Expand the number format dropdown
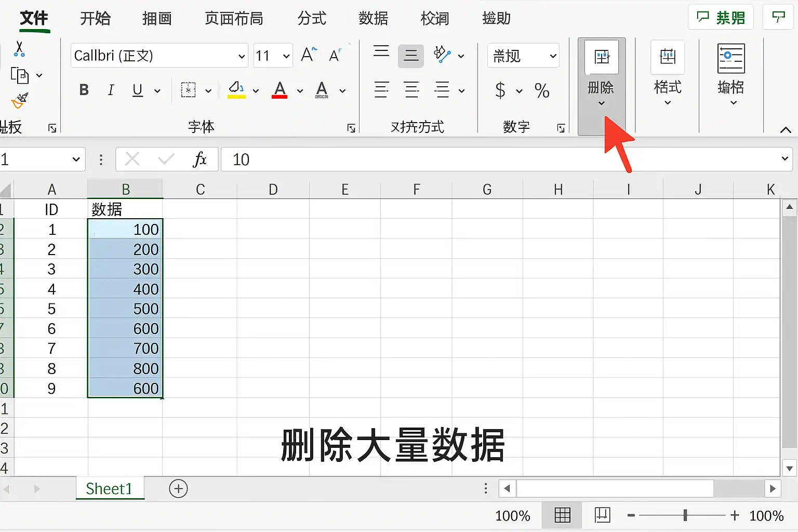This screenshot has width=798, height=532. tap(523, 56)
